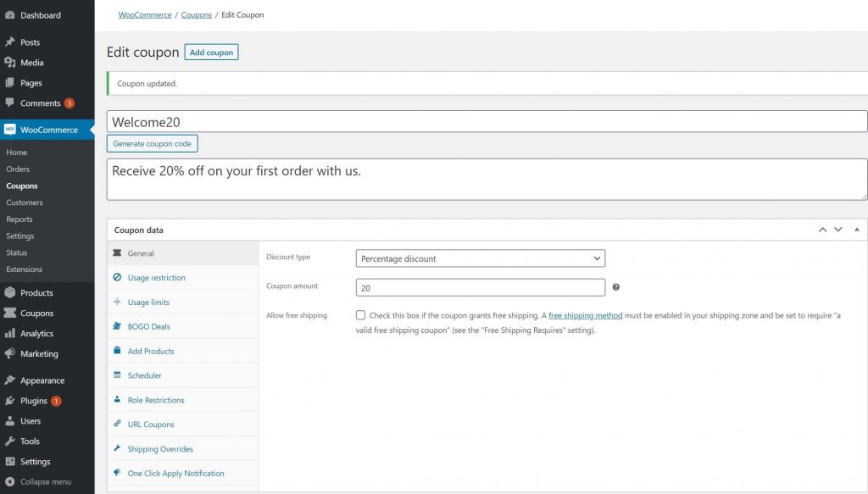The height and width of the screenshot is (494, 868).
Task: Click the Posts pin icon
Action: 10,42
